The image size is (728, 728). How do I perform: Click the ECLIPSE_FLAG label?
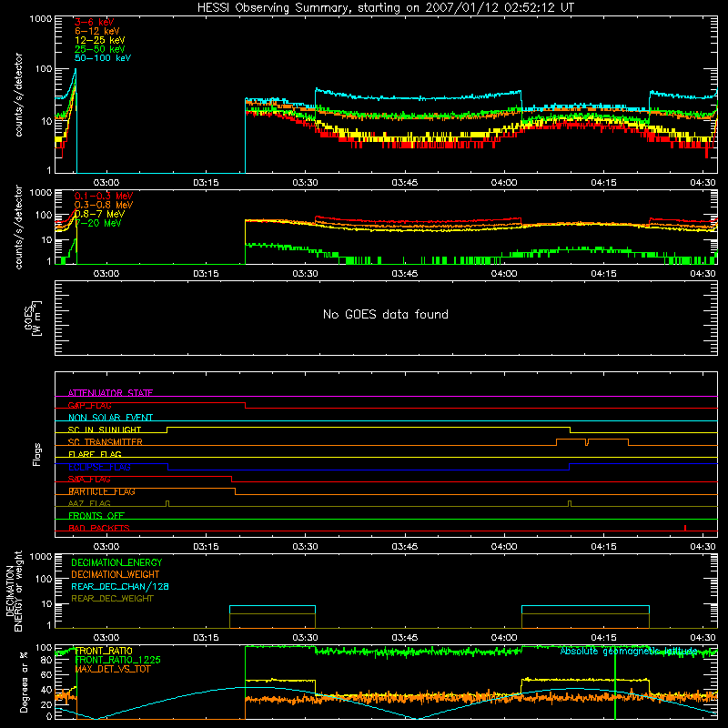(x=99, y=467)
